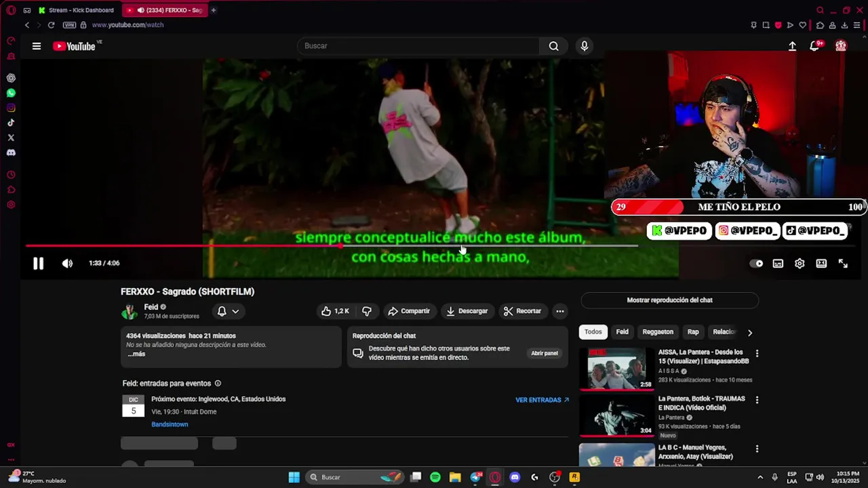Open options for the AISSA, La Pantera video

pos(757,353)
